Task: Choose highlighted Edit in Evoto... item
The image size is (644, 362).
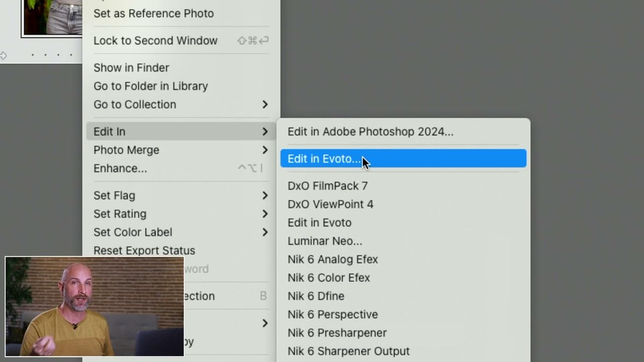Action: pos(403,159)
